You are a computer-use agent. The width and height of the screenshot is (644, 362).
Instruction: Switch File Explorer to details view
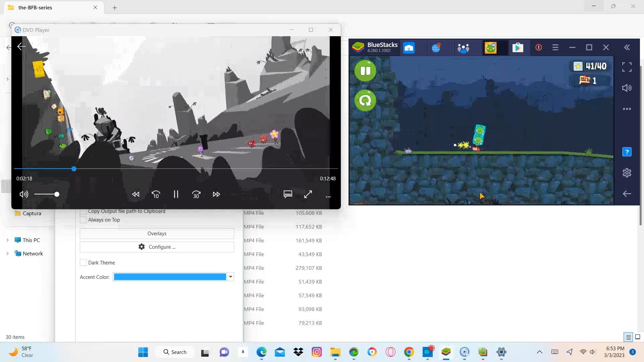coord(629,337)
